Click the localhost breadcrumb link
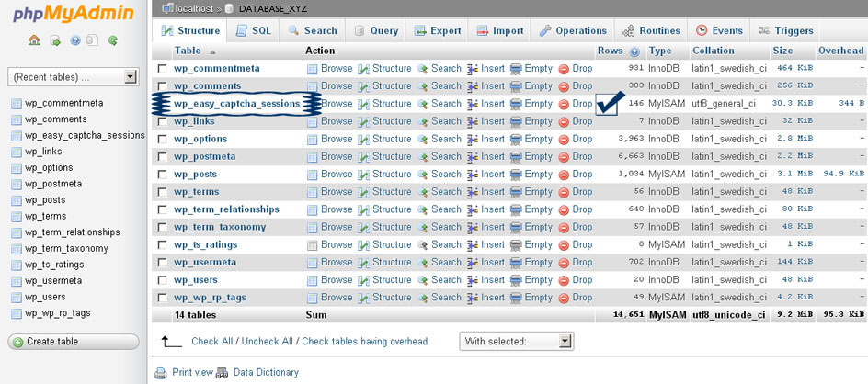The image size is (868, 384). coord(194,8)
